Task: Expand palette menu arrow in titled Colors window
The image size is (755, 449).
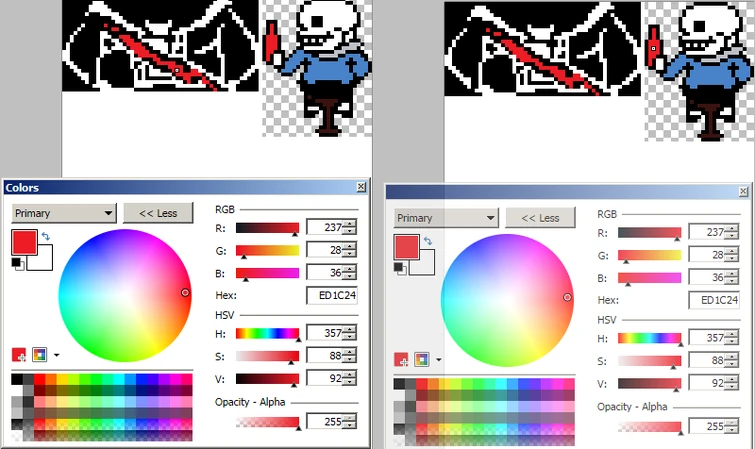Action: (x=56, y=355)
